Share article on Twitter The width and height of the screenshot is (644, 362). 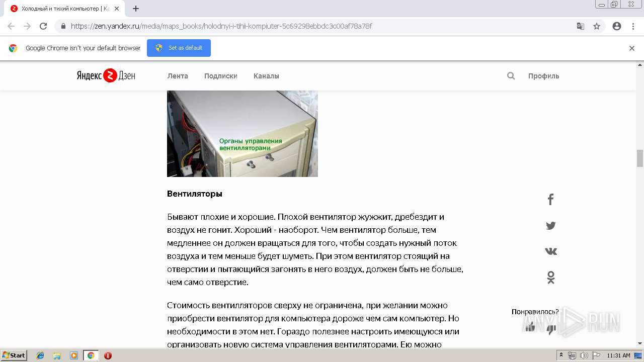pyautogui.click(x=551, y=226)
